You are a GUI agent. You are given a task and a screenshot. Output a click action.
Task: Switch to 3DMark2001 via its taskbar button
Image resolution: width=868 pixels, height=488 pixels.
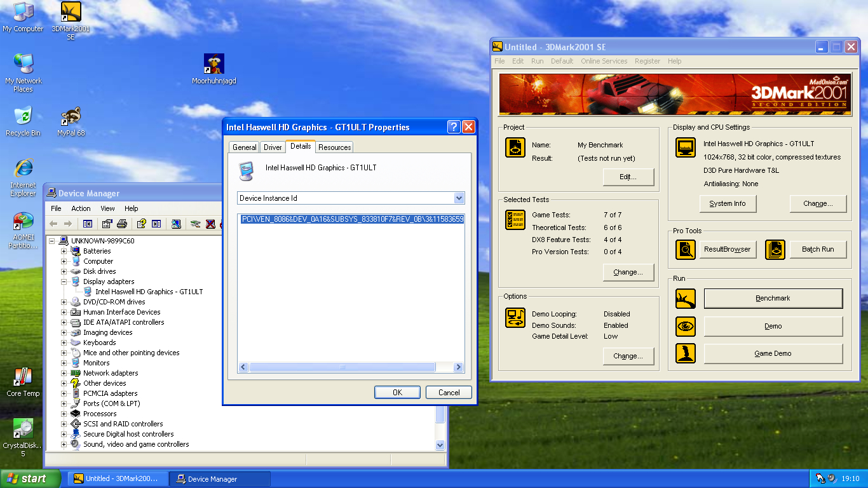point(119,479)
